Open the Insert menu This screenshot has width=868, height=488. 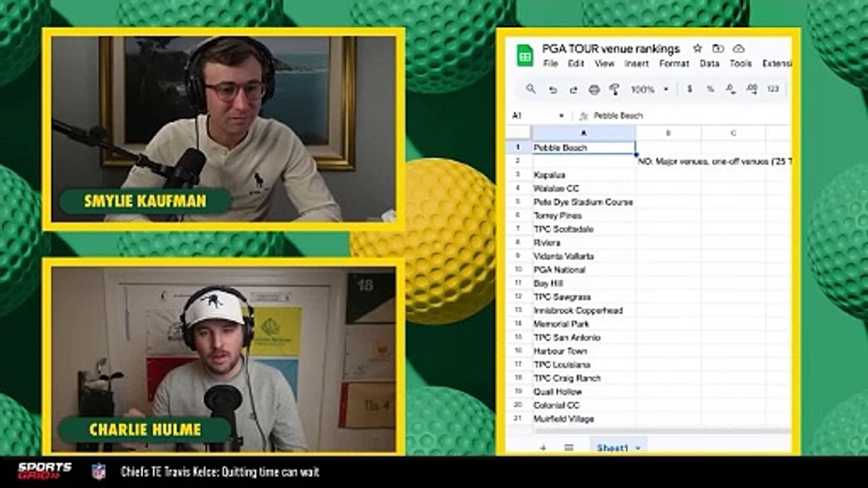[636, 64]
